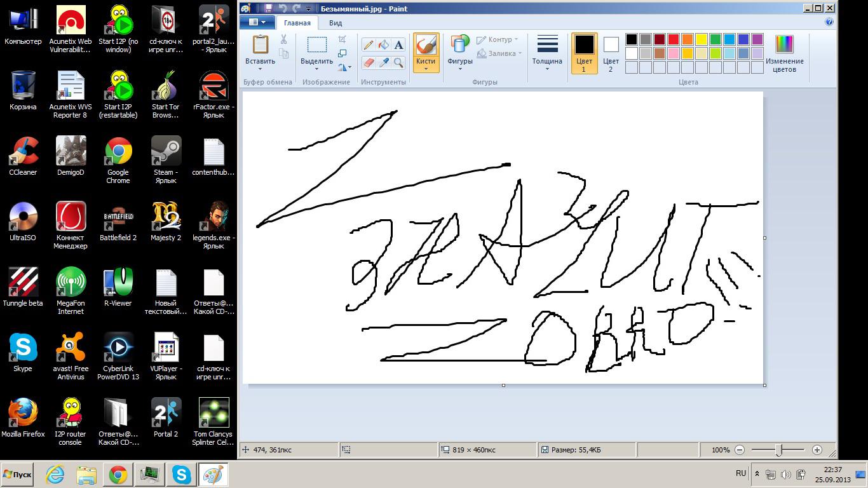Click the RU language indicator
This screenshot has width=868, height=488.
click(741, 473)
